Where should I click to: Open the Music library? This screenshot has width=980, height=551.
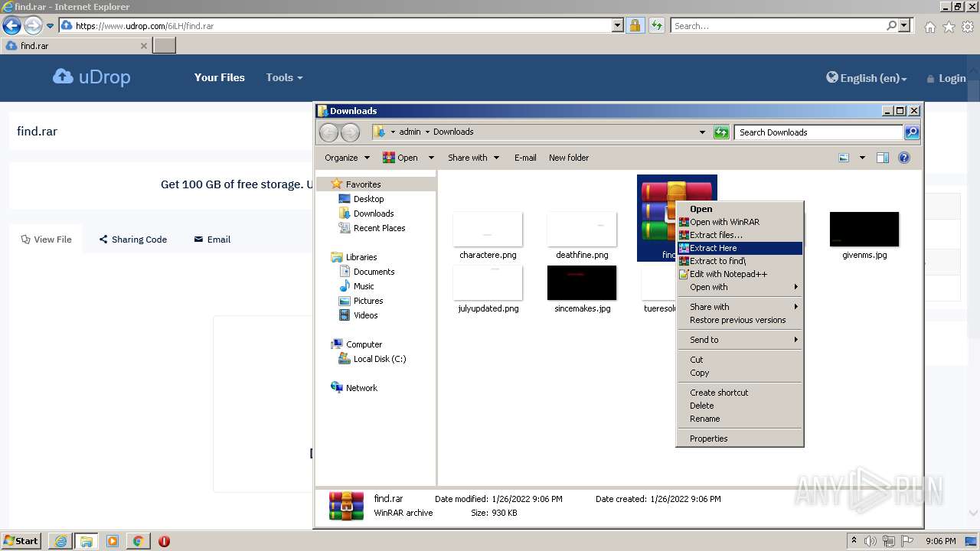coord(363,286)
